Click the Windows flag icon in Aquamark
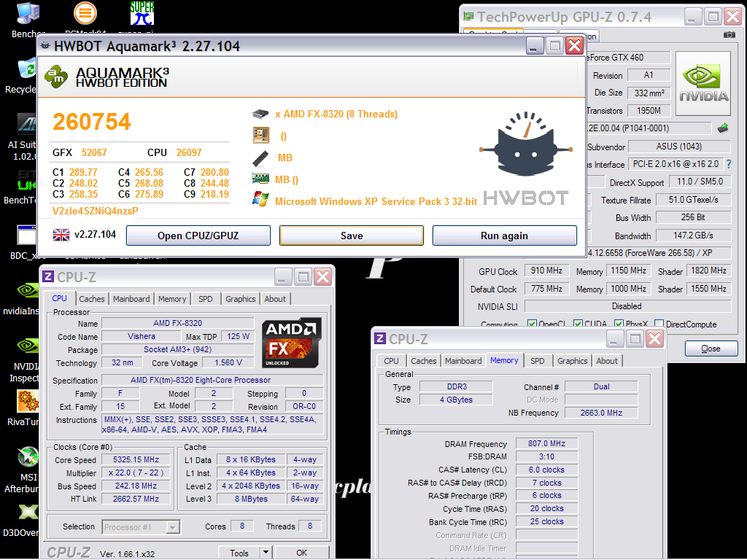Viewport: 747px width, 560px height. tap(260, 200)
